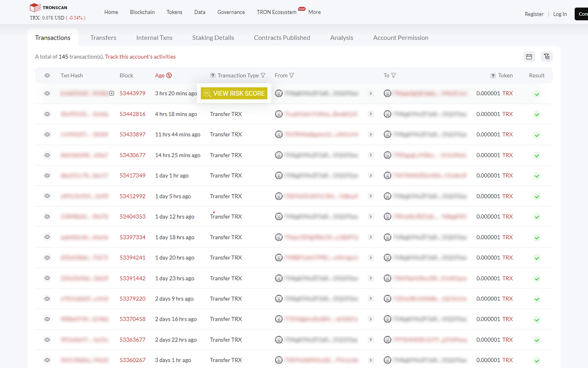This screenshot has width=588, height=368.
Task: Switch to the Contracts Published tab
Action: click(282, 38)
